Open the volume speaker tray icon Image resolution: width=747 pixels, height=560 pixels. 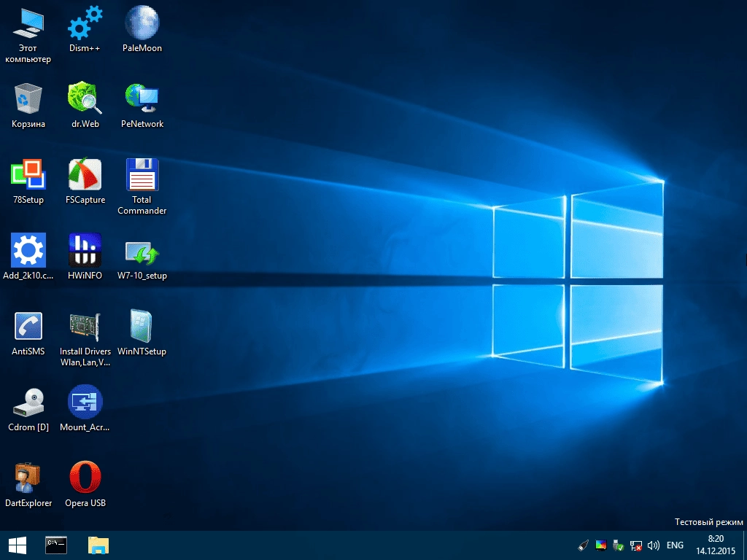(653, 545)
